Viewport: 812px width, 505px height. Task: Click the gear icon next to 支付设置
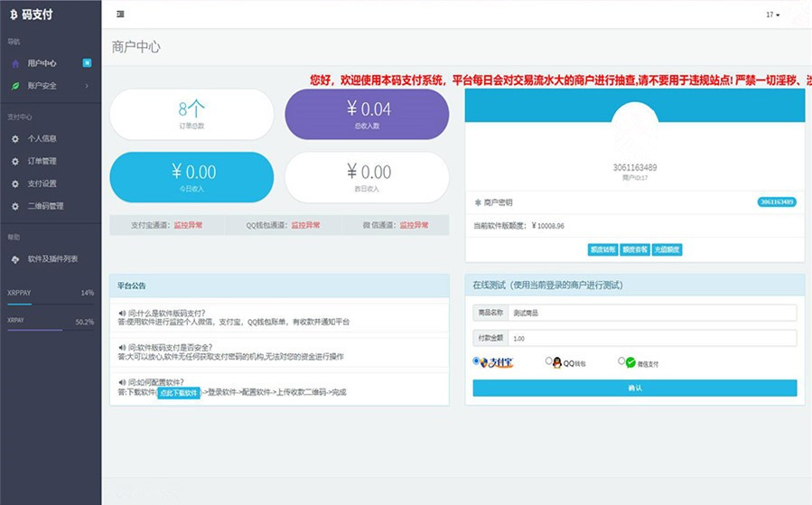(x=15, y=183)
